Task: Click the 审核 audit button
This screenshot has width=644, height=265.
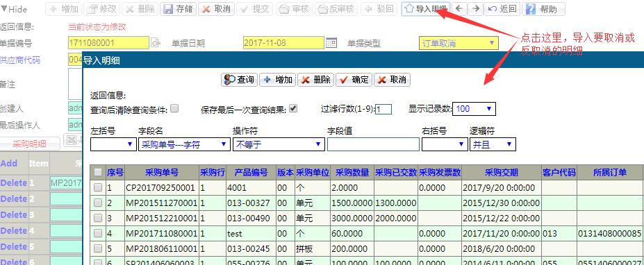Action: pyautogui.click(x=294, y=9)
